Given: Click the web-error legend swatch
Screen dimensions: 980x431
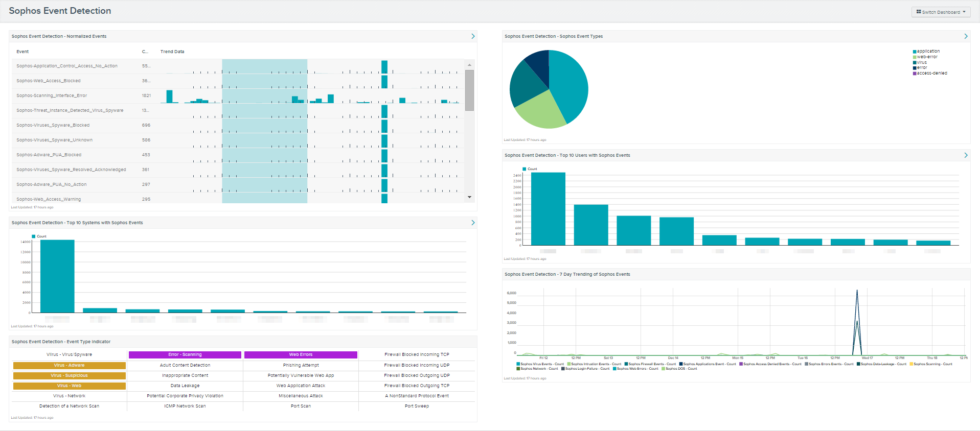Looking at the screenshot, I should [915, 57].
